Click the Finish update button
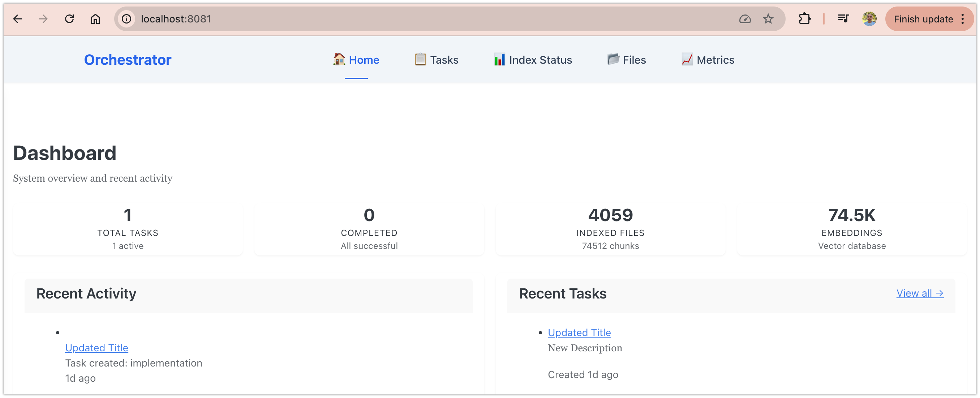980x398 pixels. click(923, 19)
